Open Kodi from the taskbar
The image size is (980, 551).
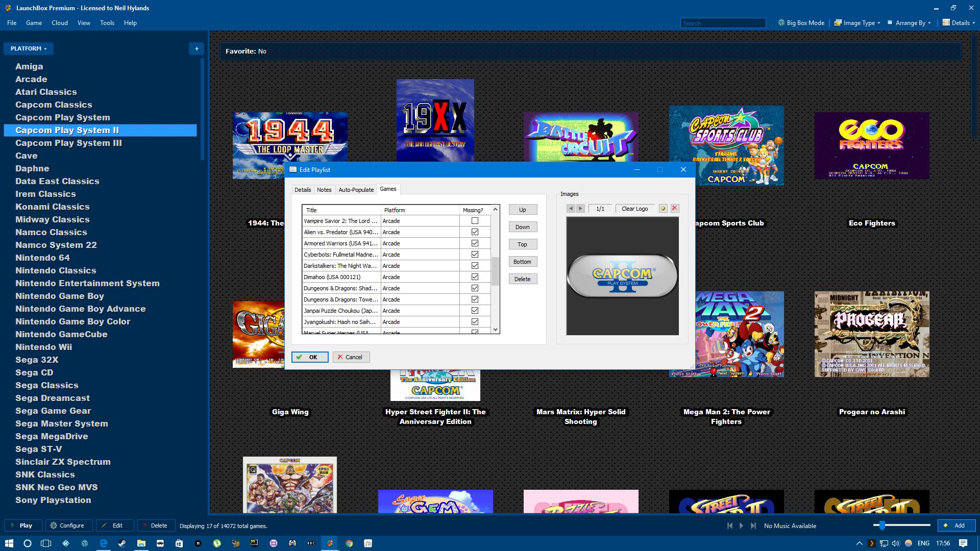[x=66, y=543]
